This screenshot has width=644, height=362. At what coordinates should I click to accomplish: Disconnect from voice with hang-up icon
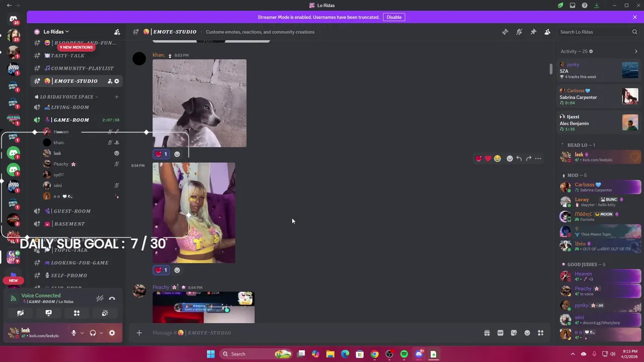[112, 299]
